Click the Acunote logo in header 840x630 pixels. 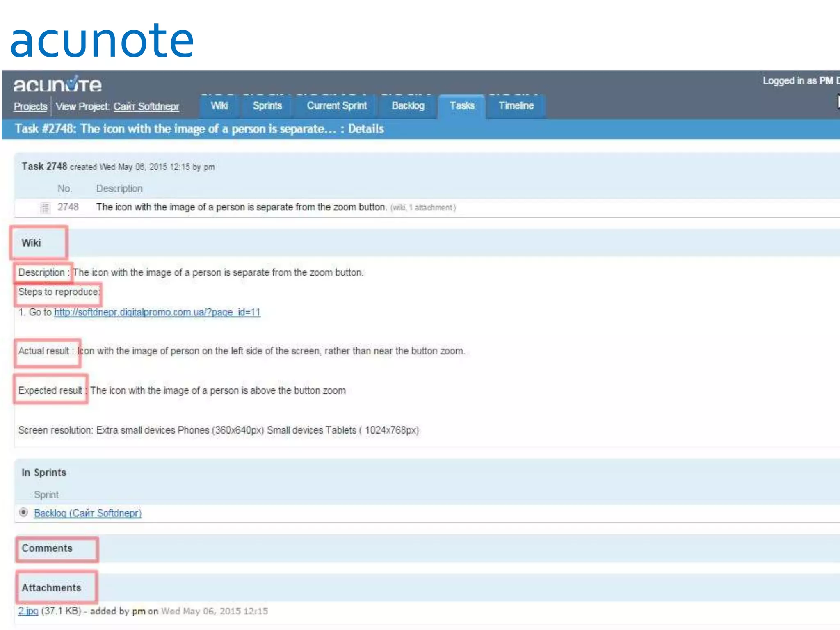click(57, 84)
